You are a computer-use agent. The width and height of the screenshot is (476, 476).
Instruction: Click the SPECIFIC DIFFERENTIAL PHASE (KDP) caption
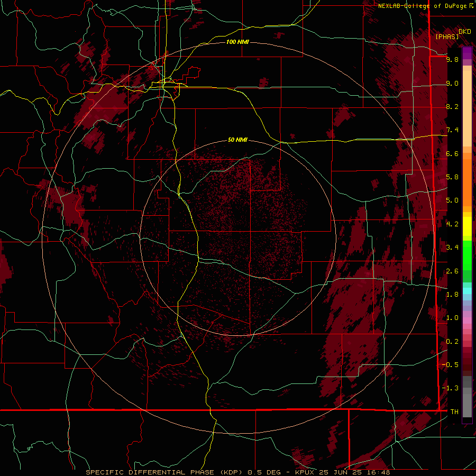(164, 472)
